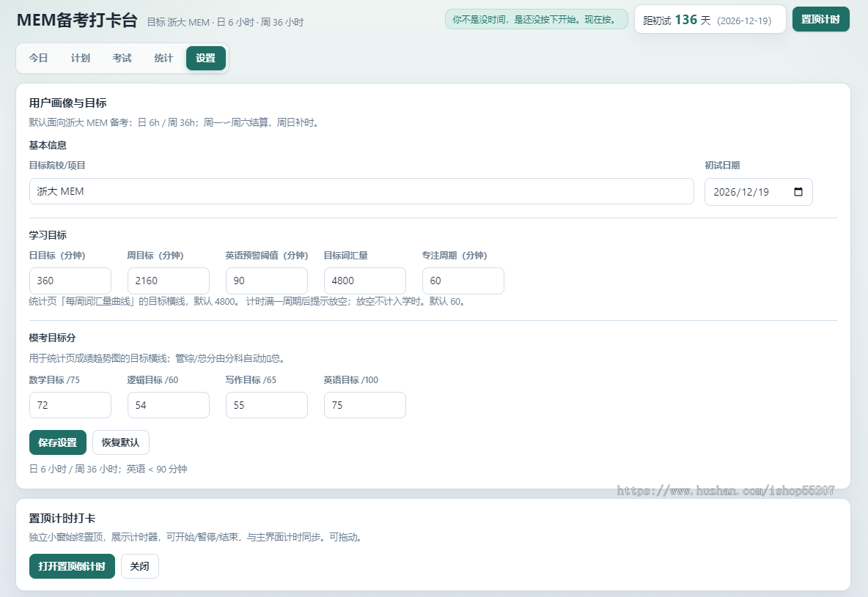Open the calendar picker icon in 初试日期
Screen dimensions: 868x597
[798, 191]
